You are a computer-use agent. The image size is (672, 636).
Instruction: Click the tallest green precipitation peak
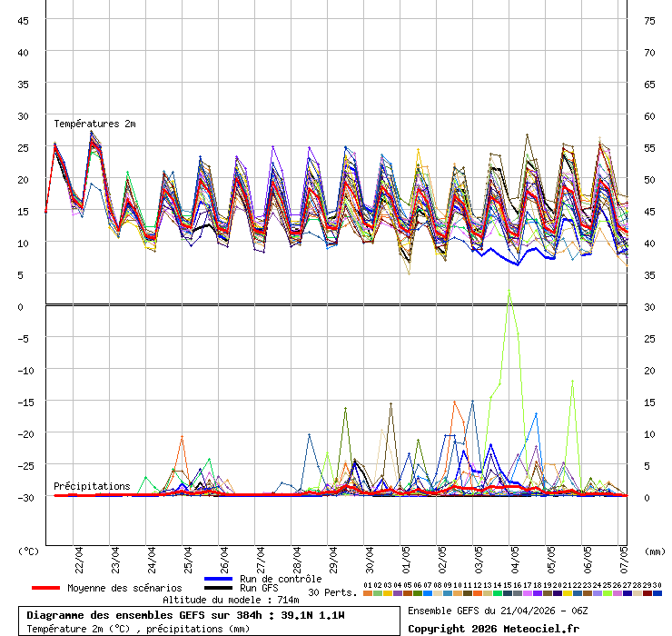(x=509, y=291)
